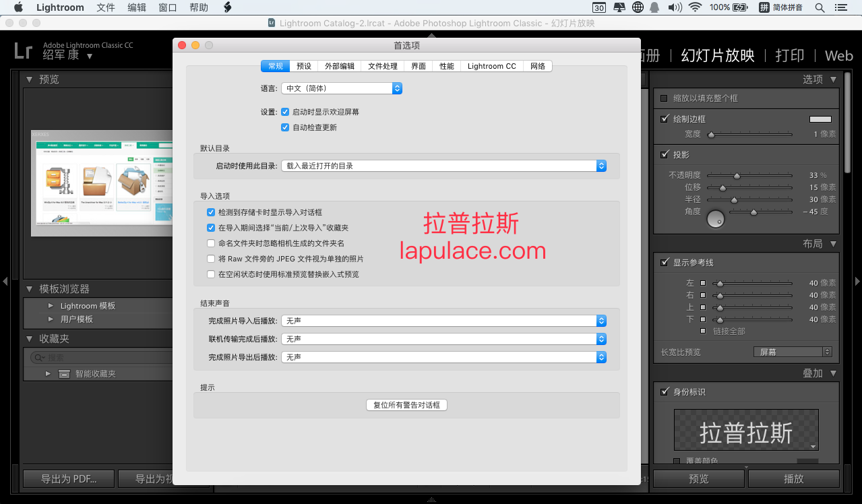Open the 语言 language dropdown
862x504 pixels.
[342, 88]
